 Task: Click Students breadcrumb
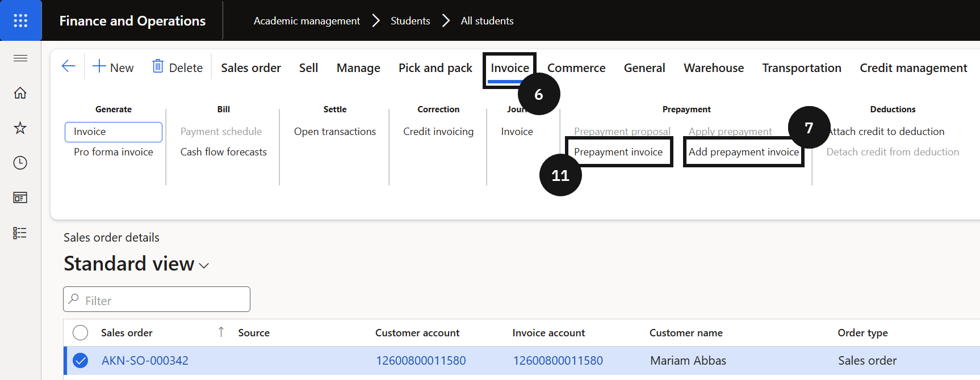tap(411, 21)
